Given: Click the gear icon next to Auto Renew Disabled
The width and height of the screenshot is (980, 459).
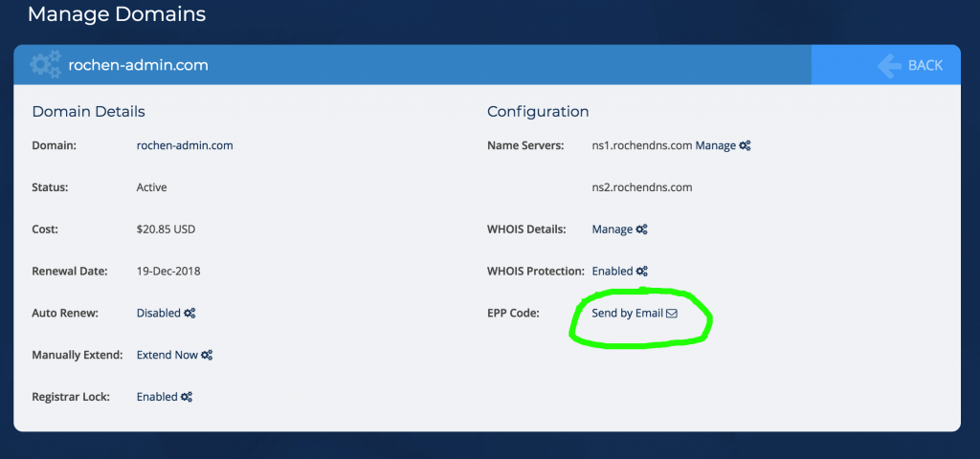Looking at the screenshot, I should [x=189, y=313].
